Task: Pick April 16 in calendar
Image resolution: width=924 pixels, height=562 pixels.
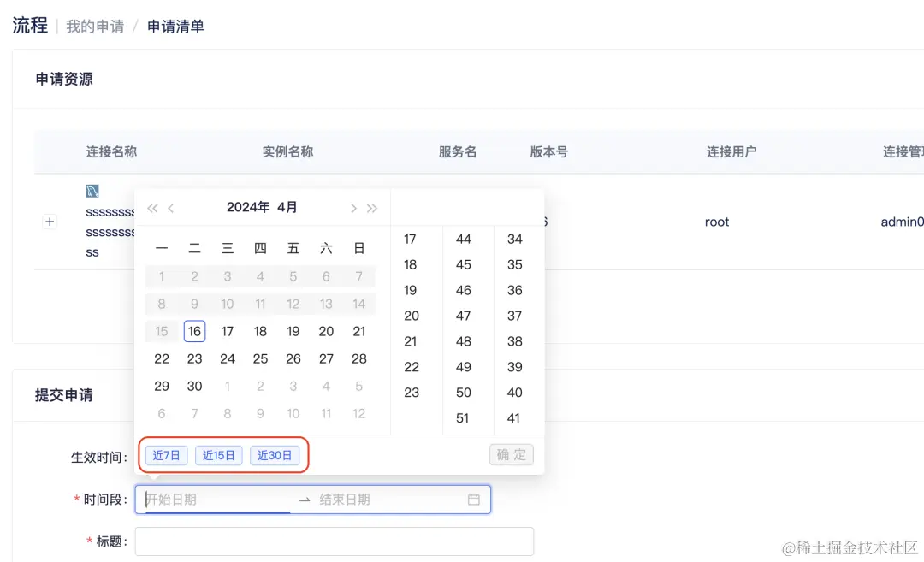Action: coord(194,331)
